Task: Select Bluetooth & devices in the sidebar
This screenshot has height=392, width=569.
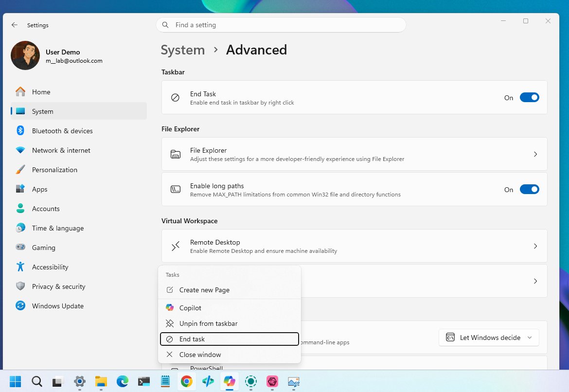Action: click(x=62, y=131)
